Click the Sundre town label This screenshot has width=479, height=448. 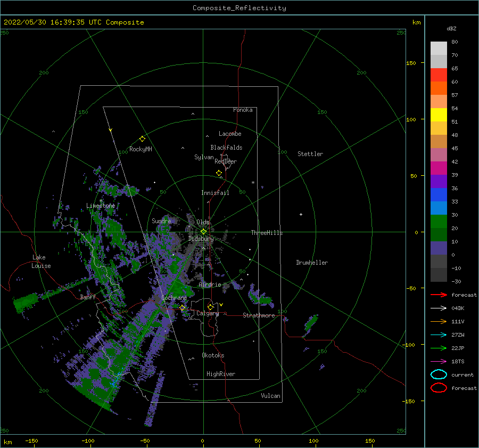(161, 221)
